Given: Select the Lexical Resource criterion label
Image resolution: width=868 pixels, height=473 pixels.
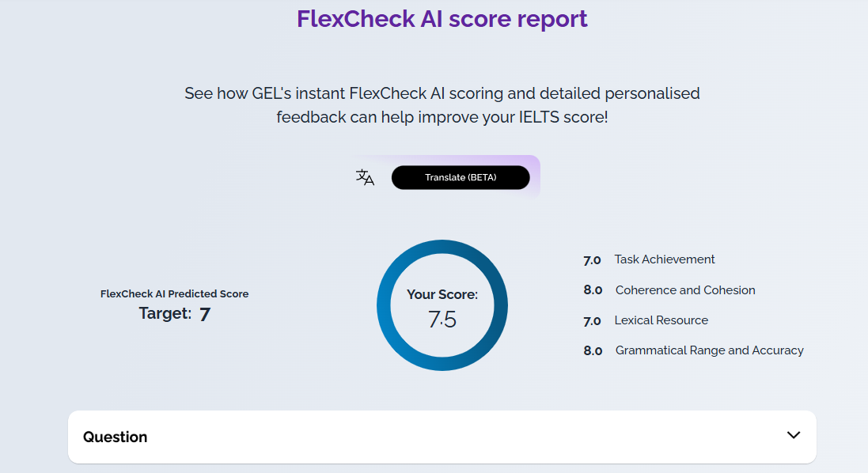Looking at the screenshot, I should tap(661, 320).
